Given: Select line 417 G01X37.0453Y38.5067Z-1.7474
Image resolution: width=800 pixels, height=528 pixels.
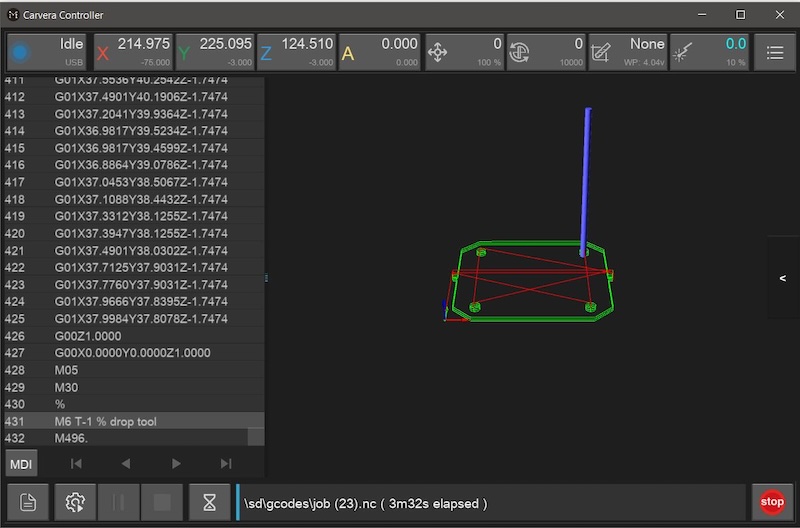Looking at the screenshot, I should [134, 182].
